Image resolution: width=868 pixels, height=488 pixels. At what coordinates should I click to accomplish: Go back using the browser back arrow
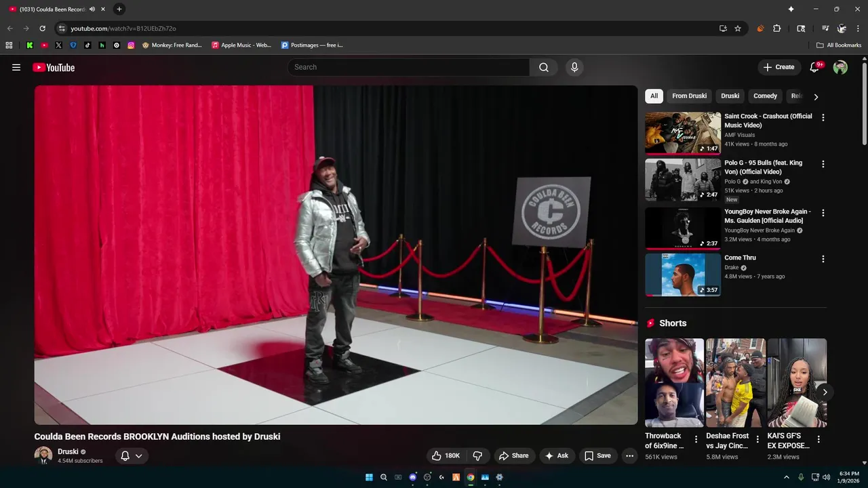(9, 28)
